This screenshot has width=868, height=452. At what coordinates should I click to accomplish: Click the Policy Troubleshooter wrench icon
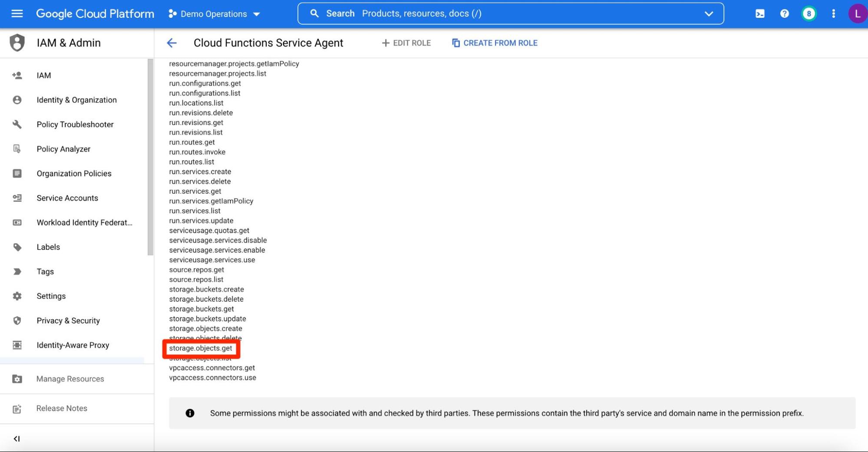coord(17,125)
